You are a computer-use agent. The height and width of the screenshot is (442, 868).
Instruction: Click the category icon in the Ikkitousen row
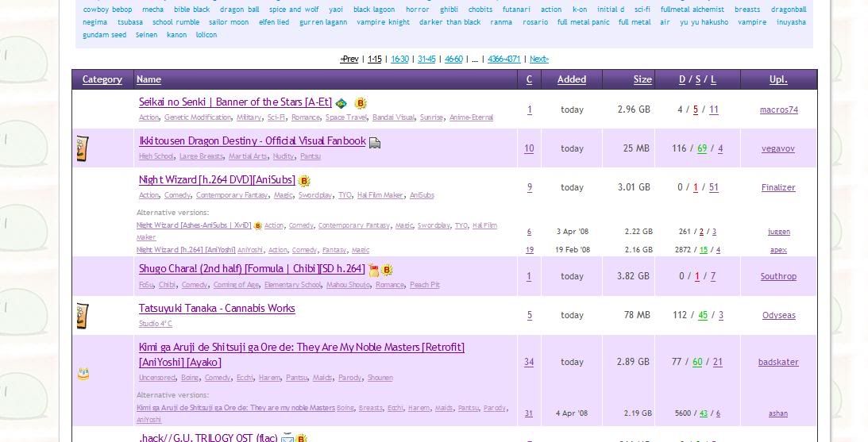point(83,148)
